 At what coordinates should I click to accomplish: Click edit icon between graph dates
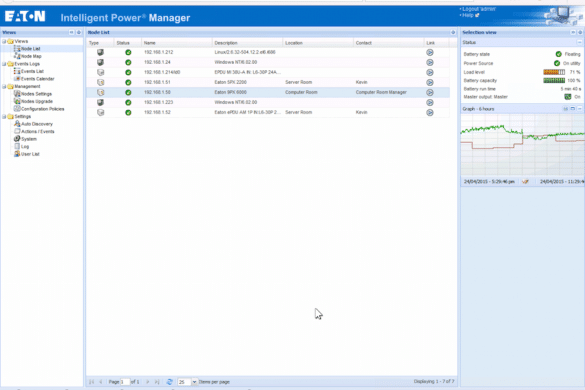(525, 182)
